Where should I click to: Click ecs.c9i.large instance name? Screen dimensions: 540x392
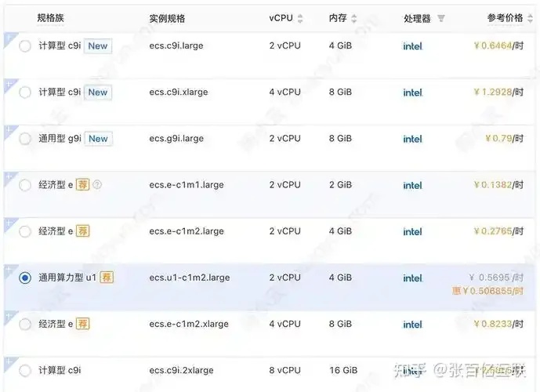[176, 45]
